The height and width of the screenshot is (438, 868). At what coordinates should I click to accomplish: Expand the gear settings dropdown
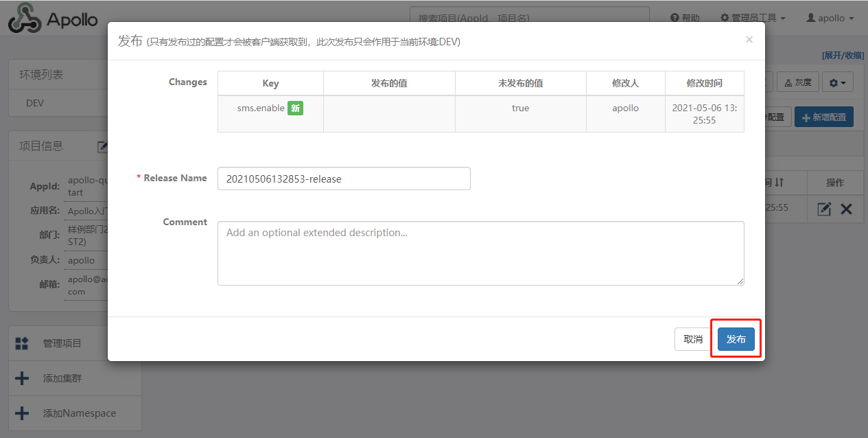(837, 82)
